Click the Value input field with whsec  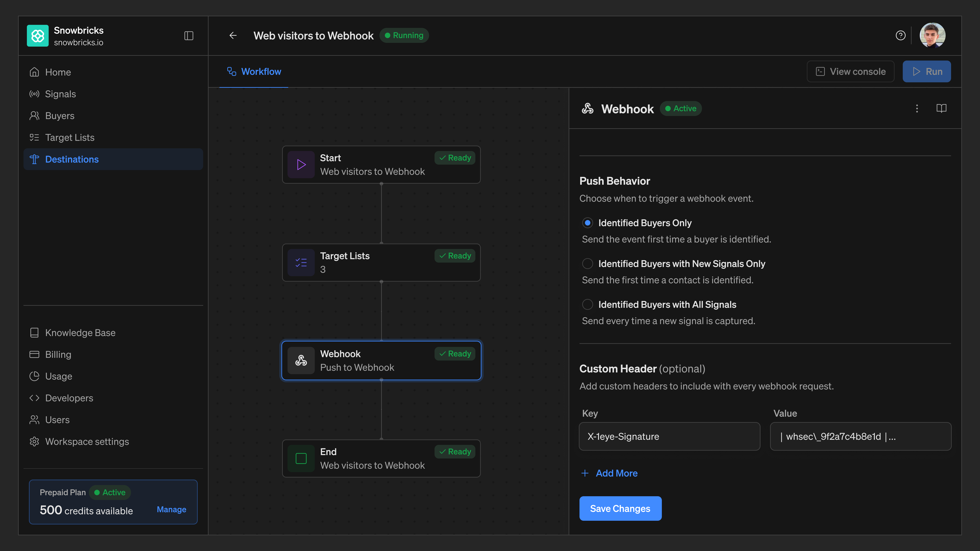click(861, 437)
